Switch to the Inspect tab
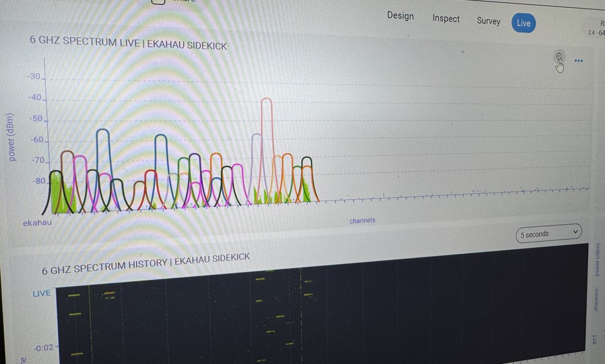 point(446,19)
